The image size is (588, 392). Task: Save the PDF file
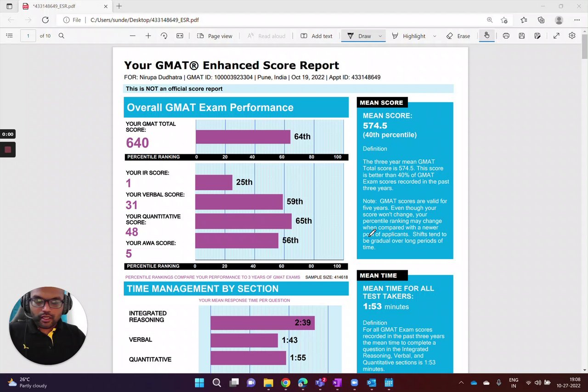tap(521, 36)
